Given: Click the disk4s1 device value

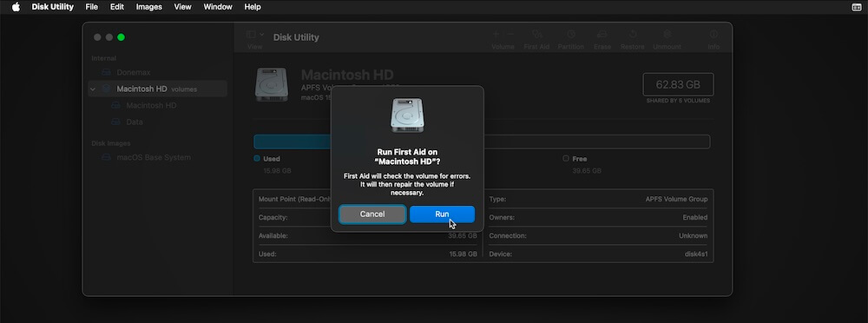Looking at the screenshot, I should click(696, 254).
